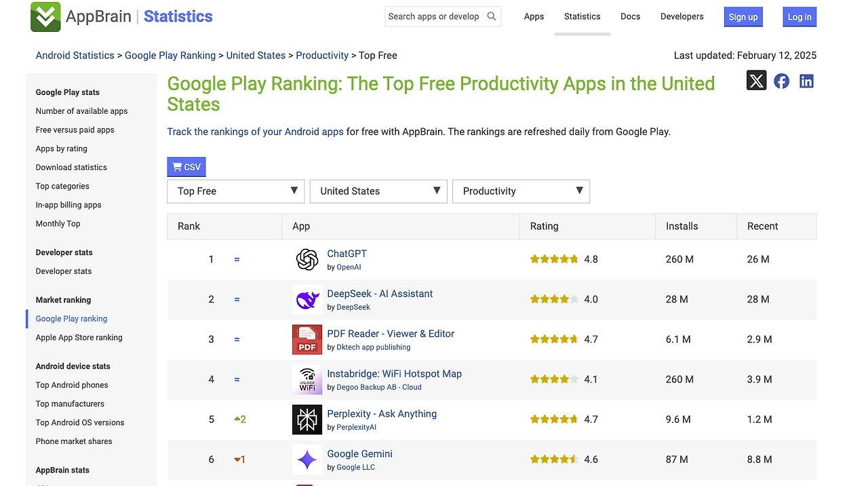Open the Productivity category dropdown
868x486 pixels.
pos(521,191)
